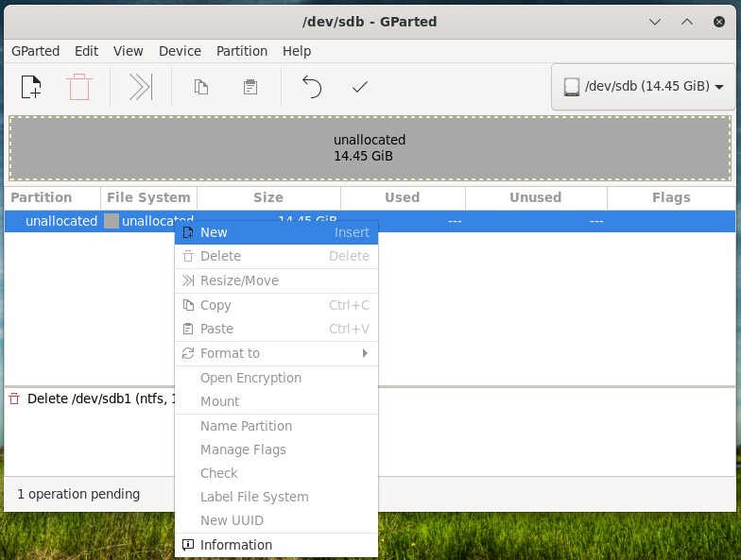Screen dimensions: 741x560
Task: Click the Resize/Move toolbar icon
Action: pyautogui.click(x=141, y=87)
